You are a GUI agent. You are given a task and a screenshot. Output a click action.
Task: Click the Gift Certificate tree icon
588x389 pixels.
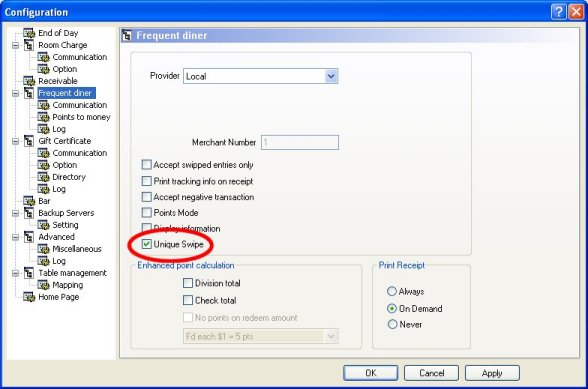pos(29,141)
